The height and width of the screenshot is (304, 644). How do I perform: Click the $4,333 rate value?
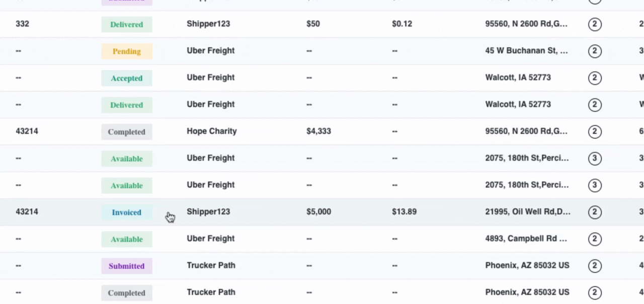318,131
